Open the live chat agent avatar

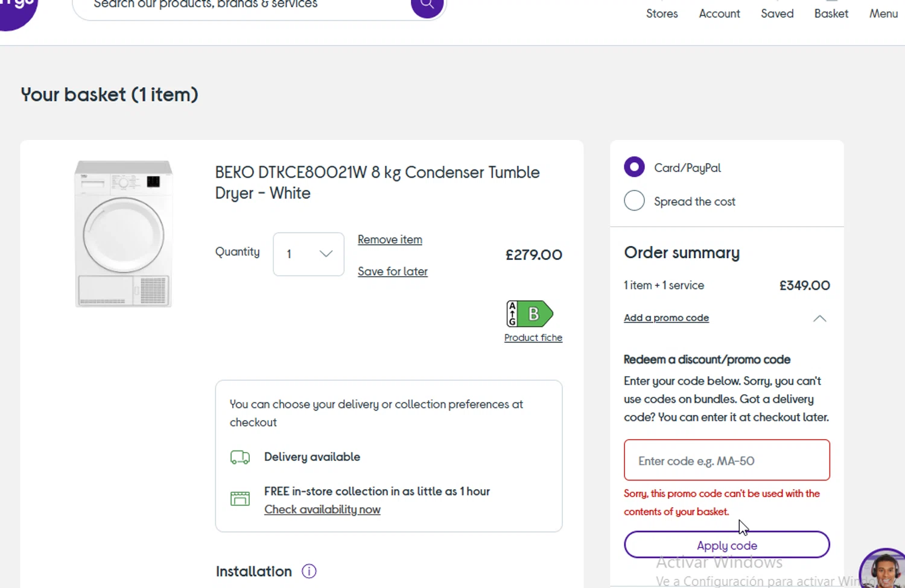pyautogui.click(x=884, y=571)
